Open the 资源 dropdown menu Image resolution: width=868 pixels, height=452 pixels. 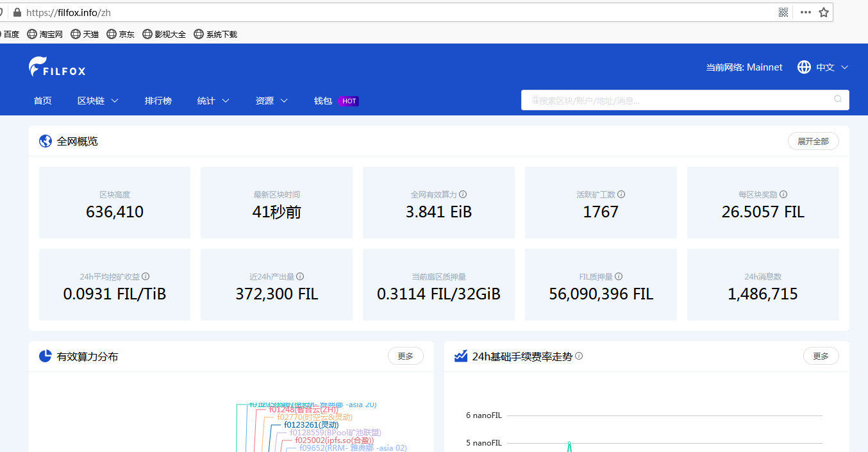(x=271, y=101)
